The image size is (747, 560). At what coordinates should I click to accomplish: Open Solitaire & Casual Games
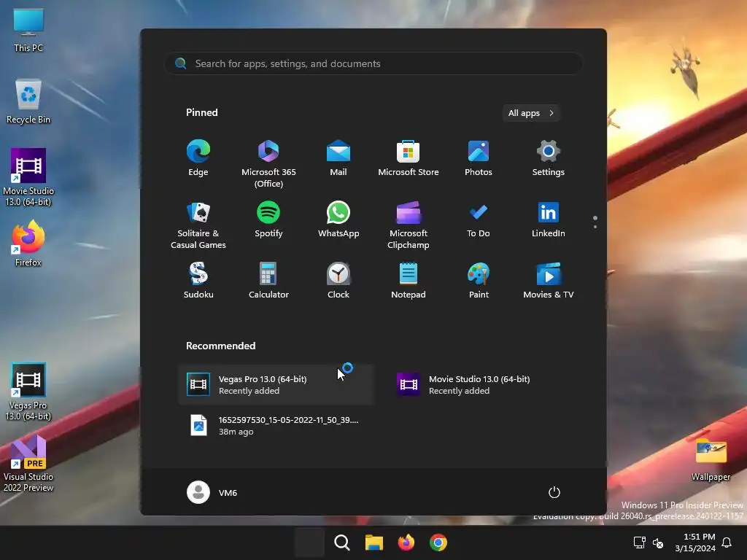point(198,225)
